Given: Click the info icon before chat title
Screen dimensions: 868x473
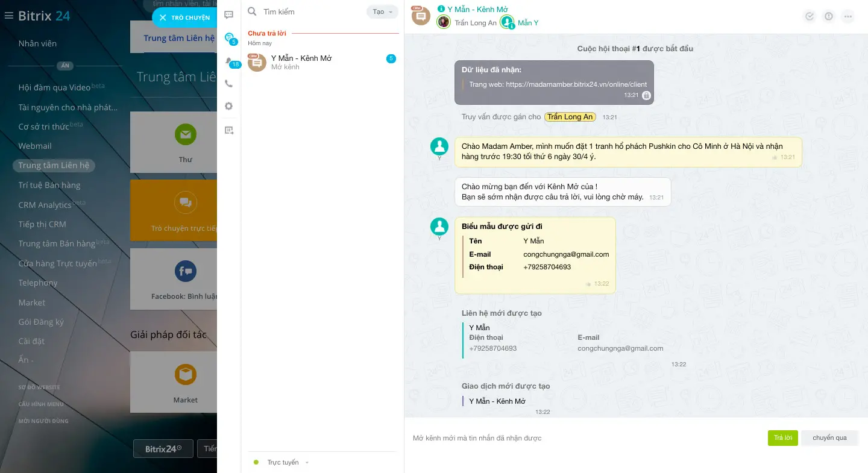Looking at the screenshot, I should click(441, 9).
